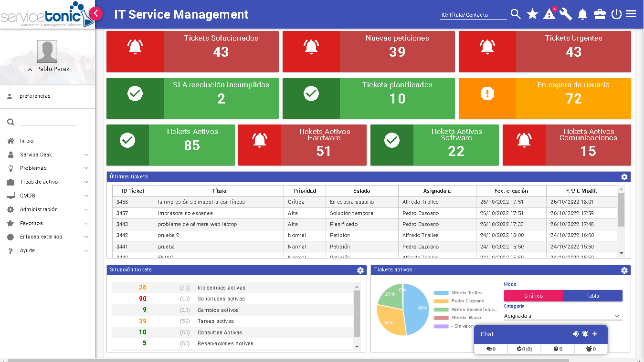
Task: Open favorites star in the header
Action: tap(532, 14)
